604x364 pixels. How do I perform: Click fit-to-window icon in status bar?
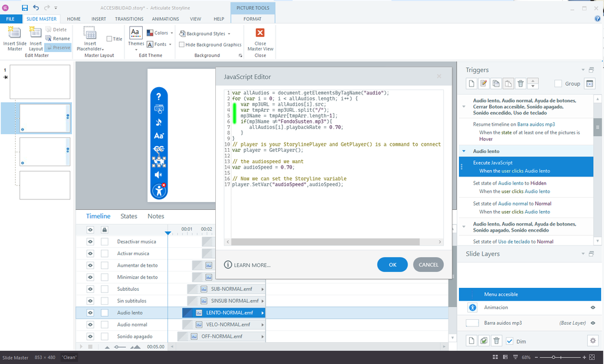pos(594,358)
